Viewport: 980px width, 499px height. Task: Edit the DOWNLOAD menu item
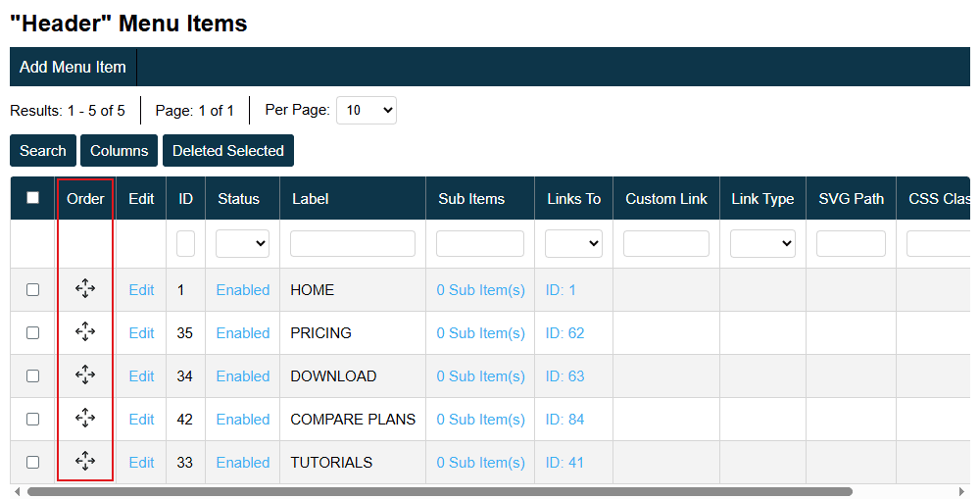[x=141, y=376]
